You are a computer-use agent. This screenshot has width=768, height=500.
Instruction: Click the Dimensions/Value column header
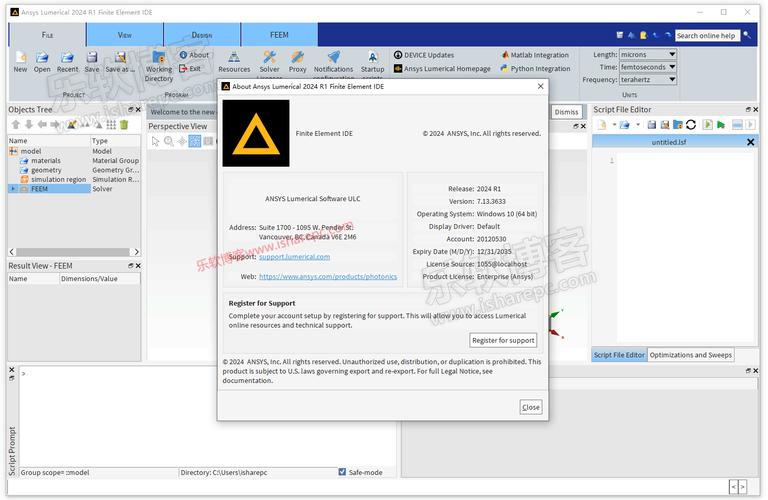click(x=99, y=279)
